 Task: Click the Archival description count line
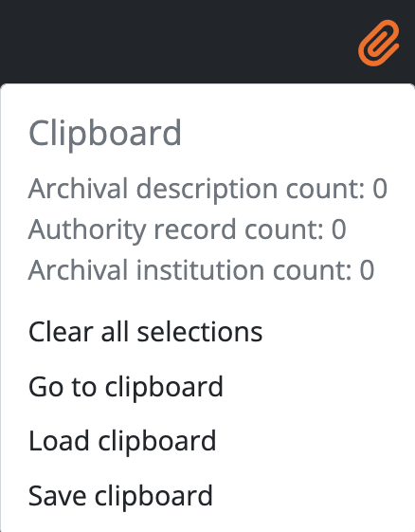click(207, 189)
